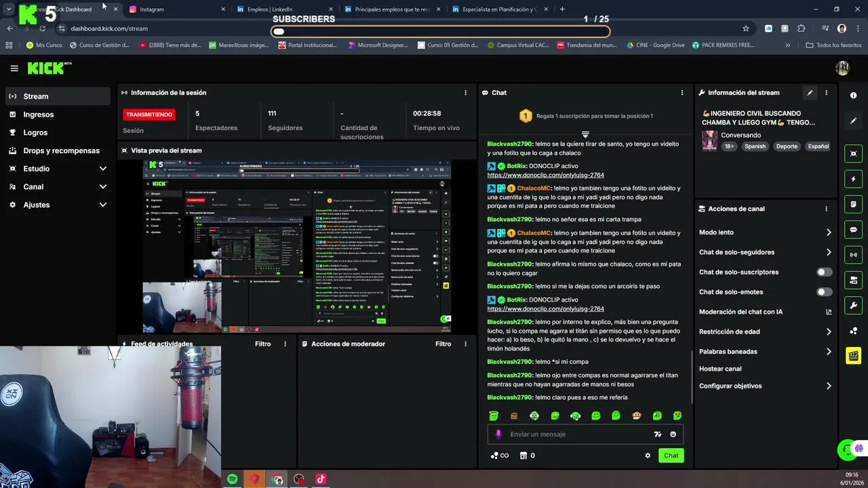Click the yellow clapperboard clip icon
The image size is (868, 488).
pos(853,356)
